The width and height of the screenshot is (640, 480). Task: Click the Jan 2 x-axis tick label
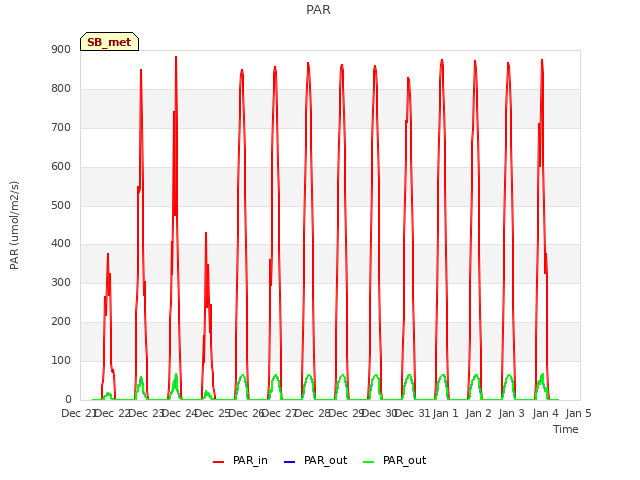[x=478, y=413]
